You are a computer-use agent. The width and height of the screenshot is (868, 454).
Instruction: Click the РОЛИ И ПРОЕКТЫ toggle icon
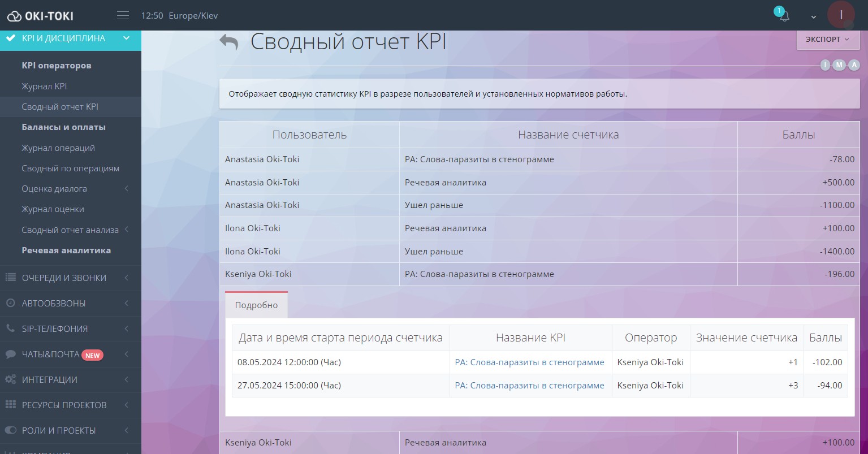tap(10, 430)
